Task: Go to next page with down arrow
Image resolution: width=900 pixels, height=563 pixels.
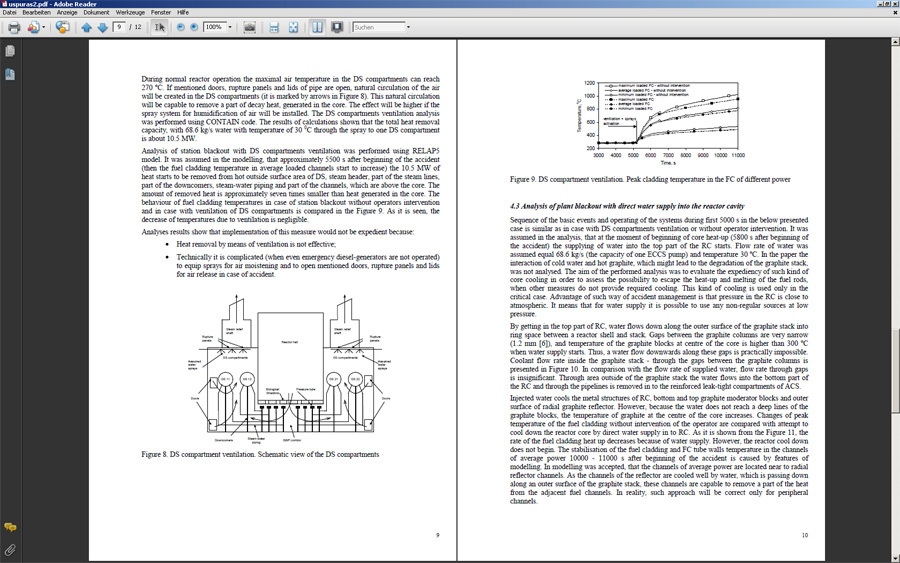Action: click(103, 27)
